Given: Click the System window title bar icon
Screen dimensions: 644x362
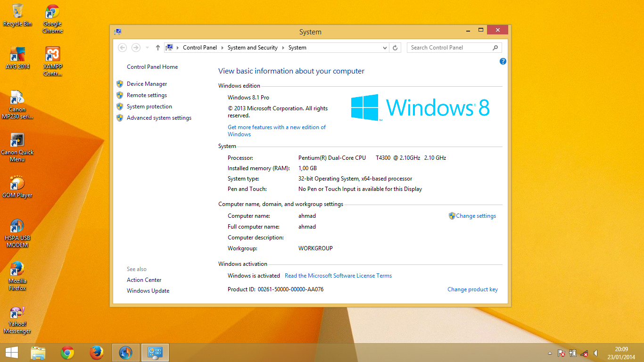Looking at the screenshot, I should click(x=118, y=32).
